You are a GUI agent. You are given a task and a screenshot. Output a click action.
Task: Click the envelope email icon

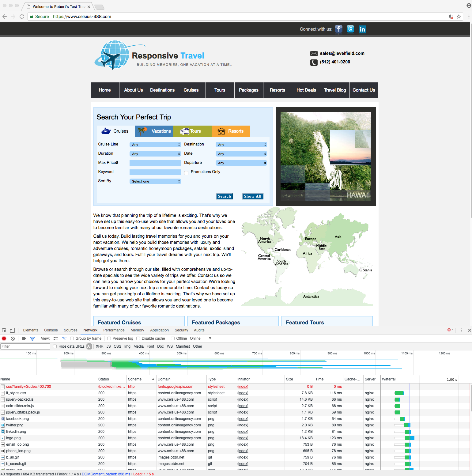314,53
